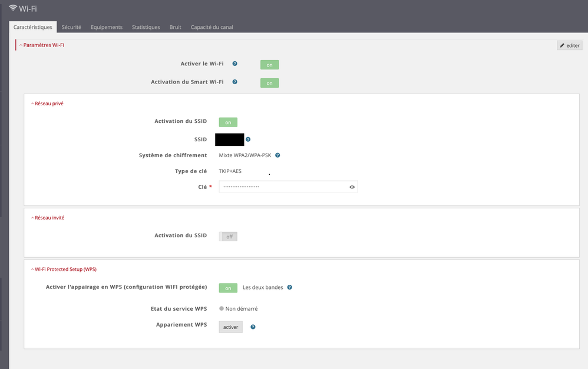Collapse the Wi-Fi Protected Setup (WPS) section
Viewport: 588px width, 369px height.
point(64,269)
